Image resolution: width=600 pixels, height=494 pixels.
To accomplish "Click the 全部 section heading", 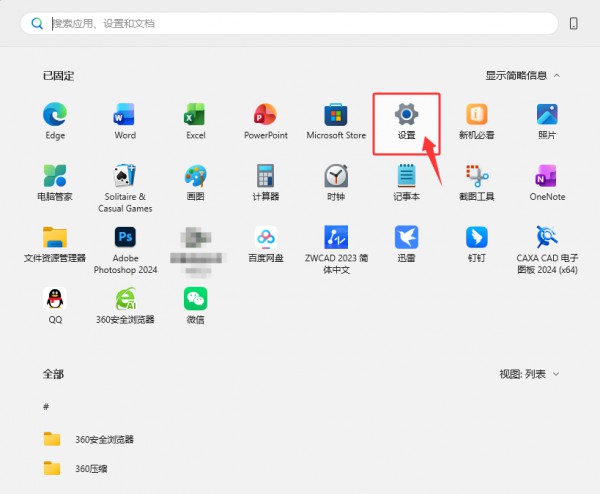I will coord(53,374).
